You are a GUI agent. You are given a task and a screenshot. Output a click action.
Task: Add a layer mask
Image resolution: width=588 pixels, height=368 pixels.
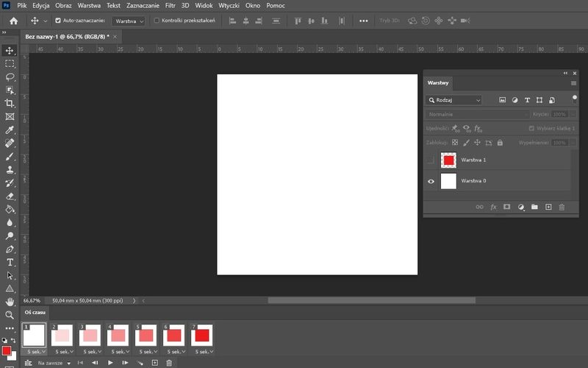[507, 207]
